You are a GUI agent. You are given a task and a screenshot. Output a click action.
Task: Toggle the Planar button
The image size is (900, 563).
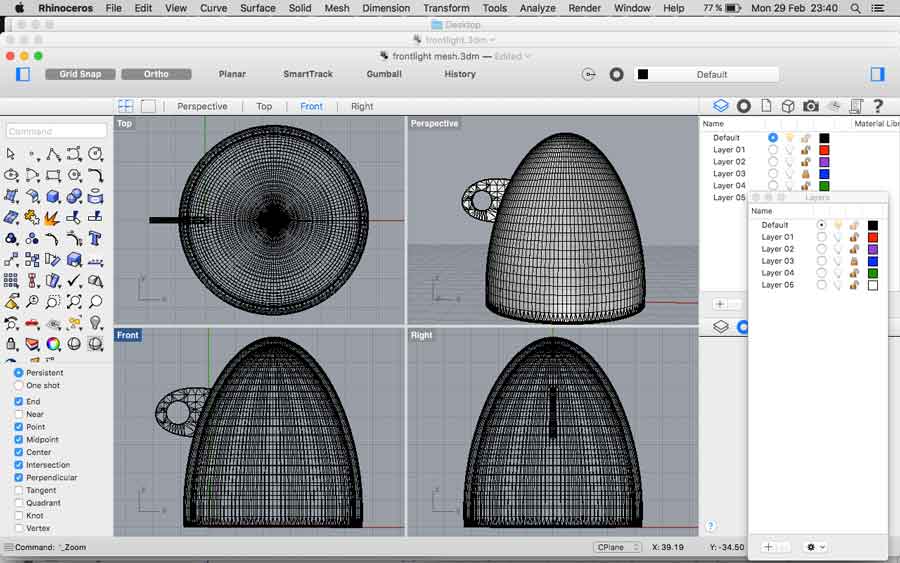232,74
